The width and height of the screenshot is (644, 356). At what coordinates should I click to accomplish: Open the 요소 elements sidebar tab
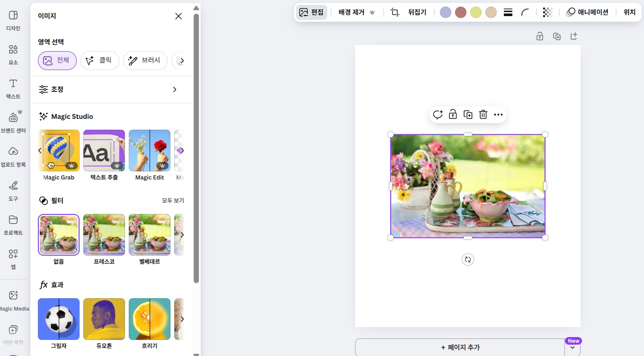(13, 55)
